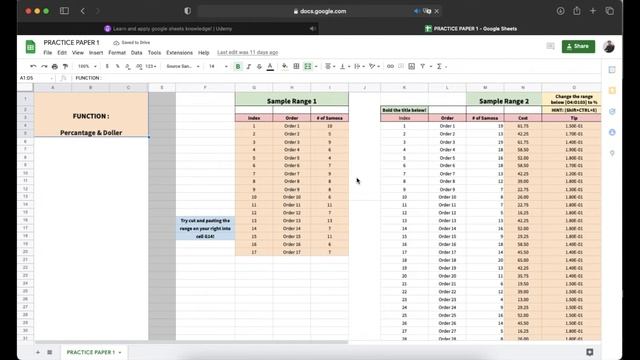Format as percent with the % icon
640x360 pixels.
[x=118, y=66]
